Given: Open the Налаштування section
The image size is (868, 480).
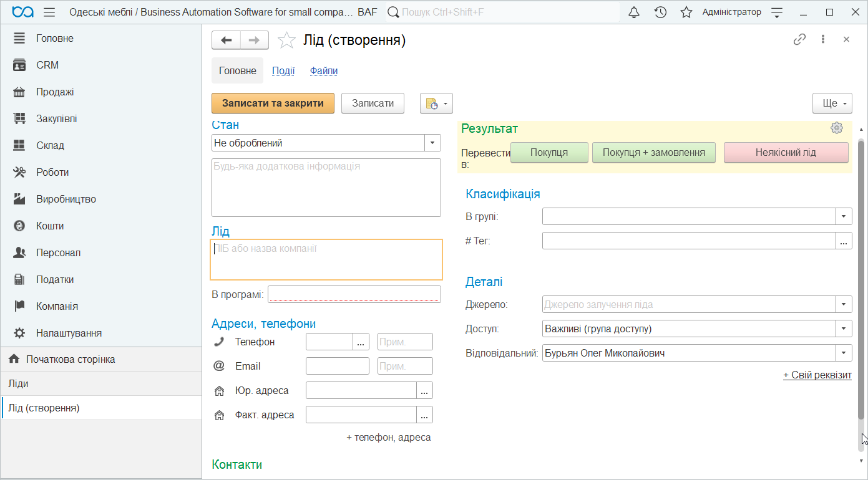Looking at the screenshot, I should click(101, 333).
